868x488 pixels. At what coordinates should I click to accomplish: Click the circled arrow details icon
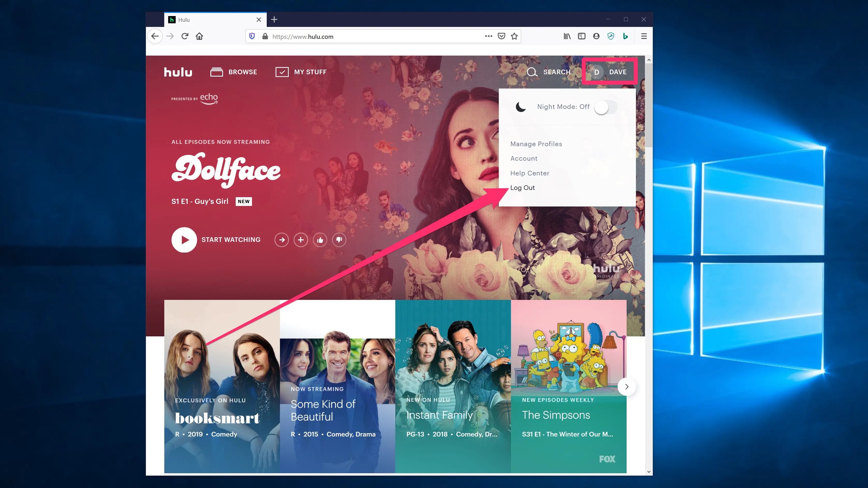[282, 240]
